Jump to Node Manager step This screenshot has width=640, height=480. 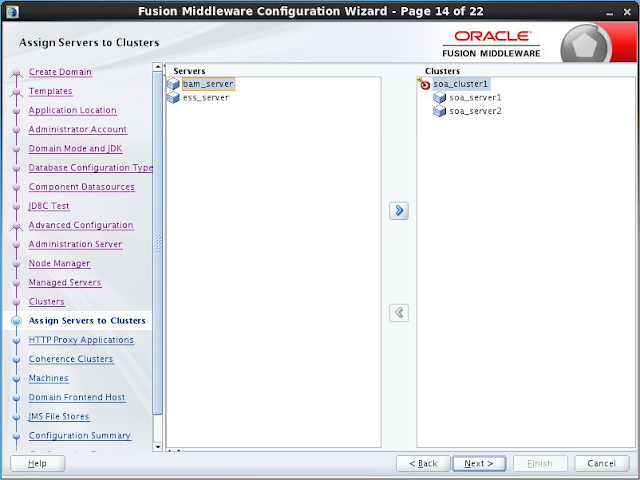tap(59, 264)
